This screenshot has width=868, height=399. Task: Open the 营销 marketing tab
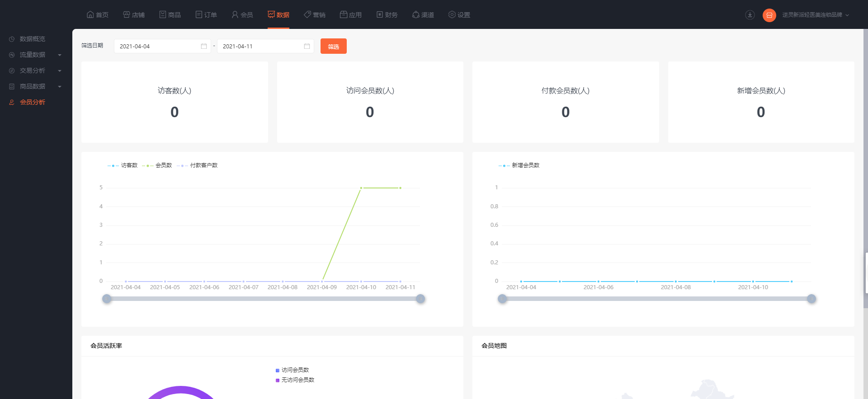tap(314, 14)
